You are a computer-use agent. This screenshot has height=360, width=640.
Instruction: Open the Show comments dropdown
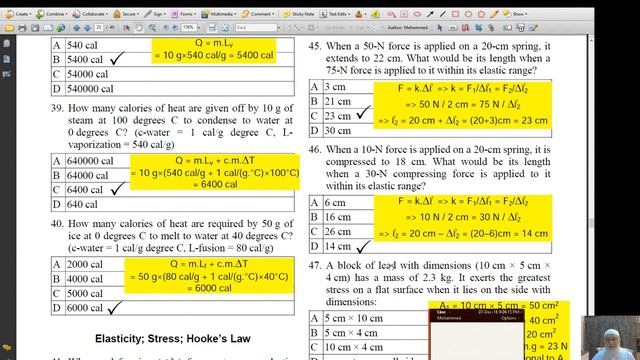[515, 14]
